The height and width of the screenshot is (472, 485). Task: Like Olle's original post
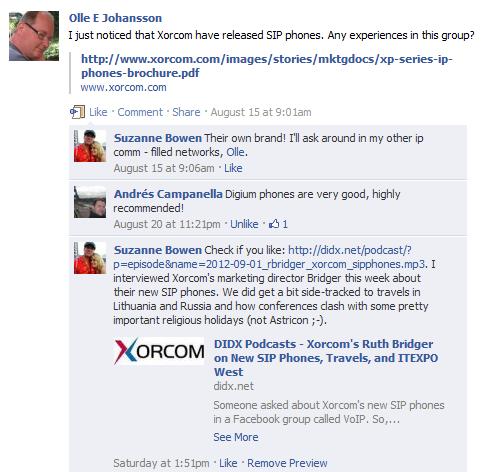click(98, 112)
